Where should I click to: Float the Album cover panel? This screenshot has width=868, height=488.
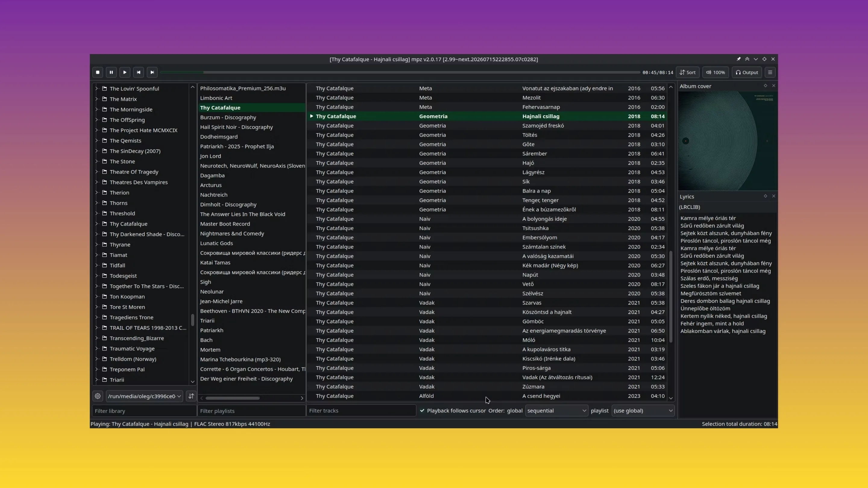[x=765, y=86]
